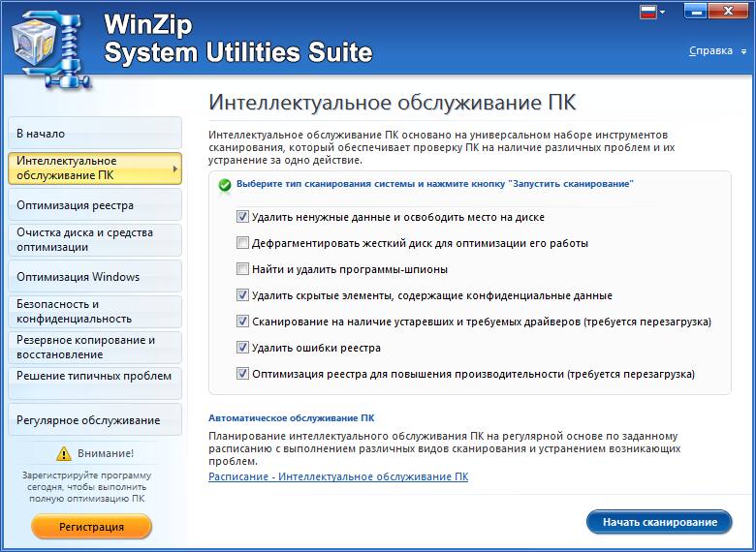This screenshot has height=552, width=756.
Task: Expand the Справка help menu arrow
Action: pos(741,51)
